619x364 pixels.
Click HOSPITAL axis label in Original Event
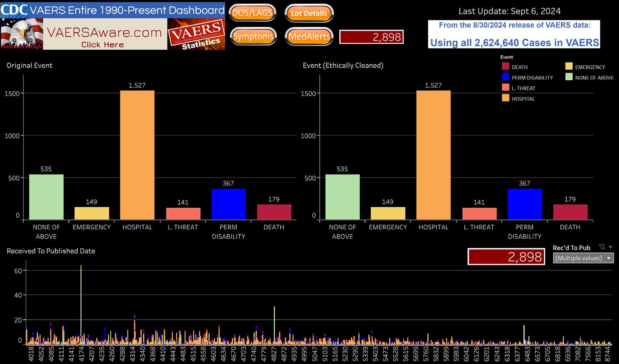point(137,227)
